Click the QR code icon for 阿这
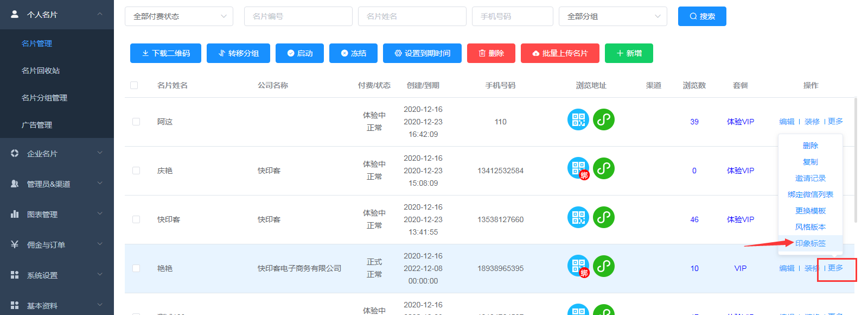The width and height of the screenshot is (868, 315). pos(578,119)
